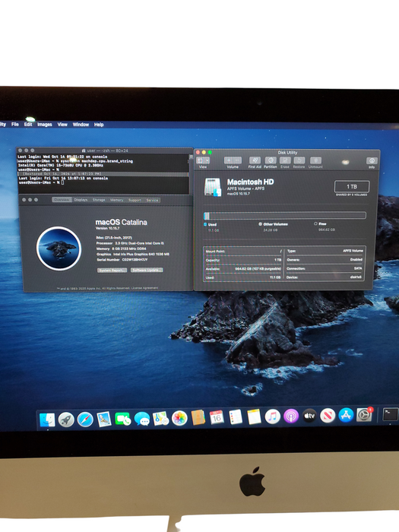399x532 pixels.
Task: Click the Macintosh HD drive icon
Action: (x=213, y=187)
